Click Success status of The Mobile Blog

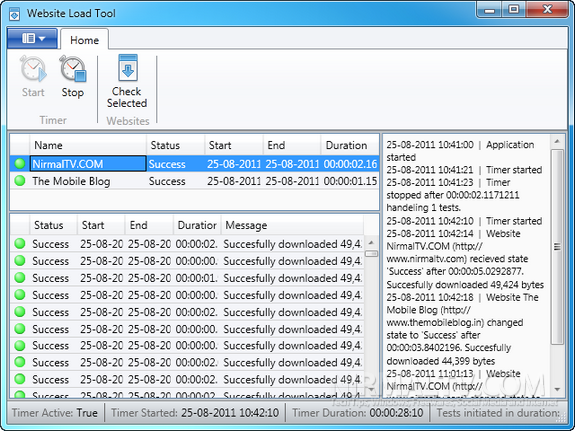(167, 181)
